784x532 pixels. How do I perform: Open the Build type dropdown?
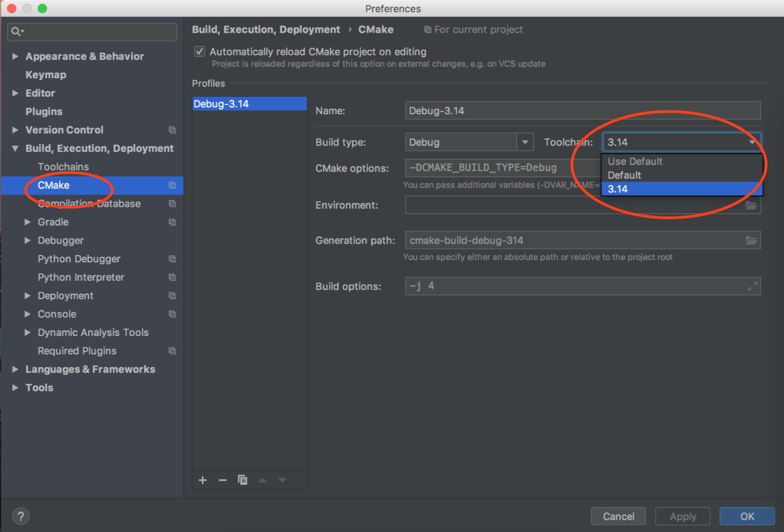(x=525, y=142)
